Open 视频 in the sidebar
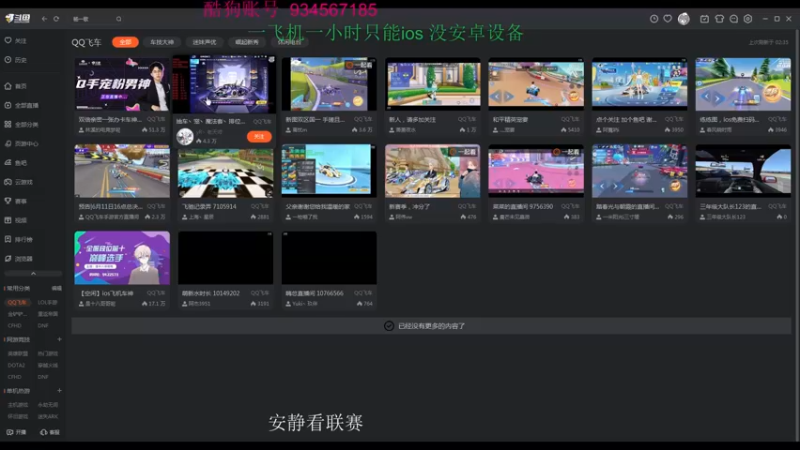 pos(16,220)
